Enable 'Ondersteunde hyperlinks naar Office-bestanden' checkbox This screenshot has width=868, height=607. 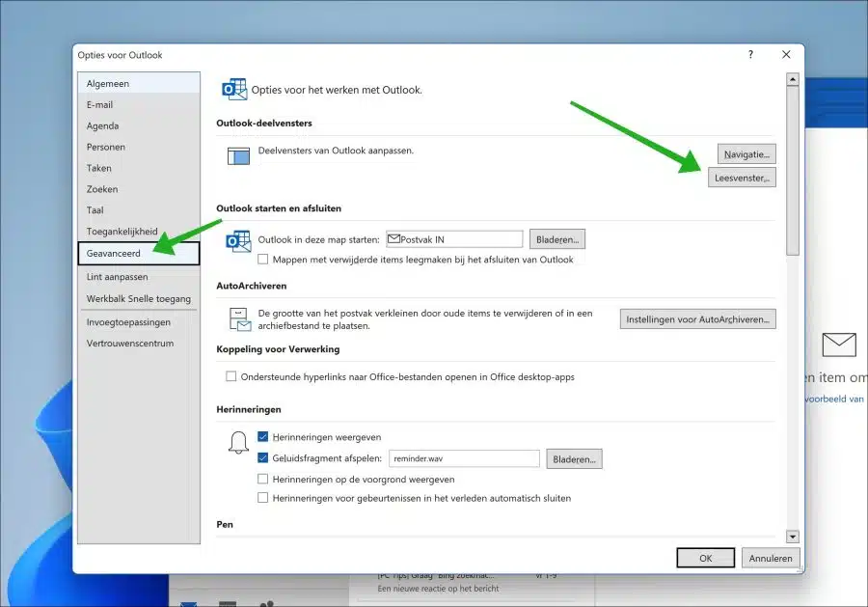(x=231, y=376)
